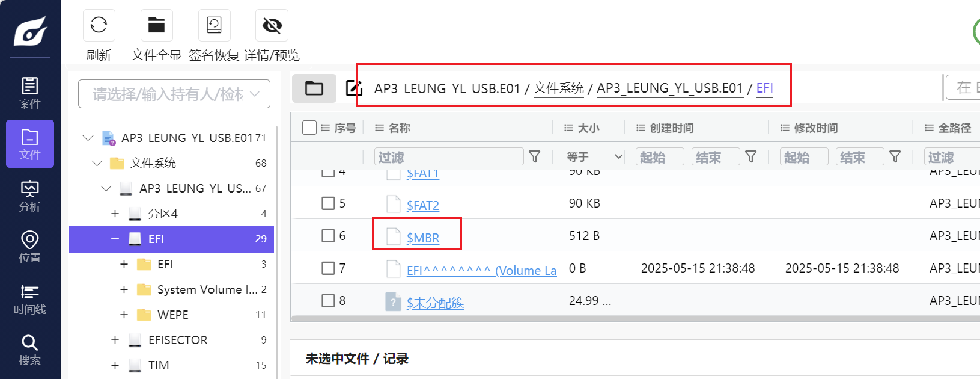Click the Refresh (刷新) toolbar icon
Image resolution: width=980 pixels, height=379 pixels.
pos(99,25)
